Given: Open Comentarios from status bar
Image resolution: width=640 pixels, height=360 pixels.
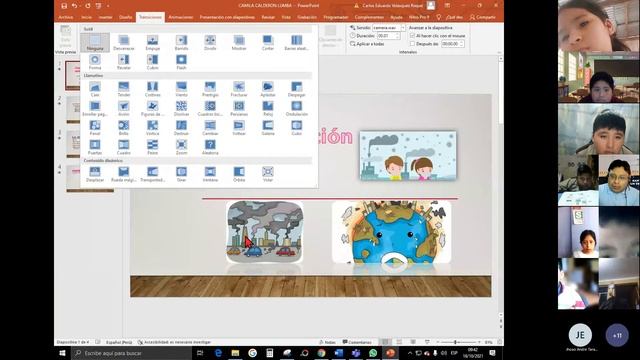Looking at the screenshot, I should [x=357, y=342].
